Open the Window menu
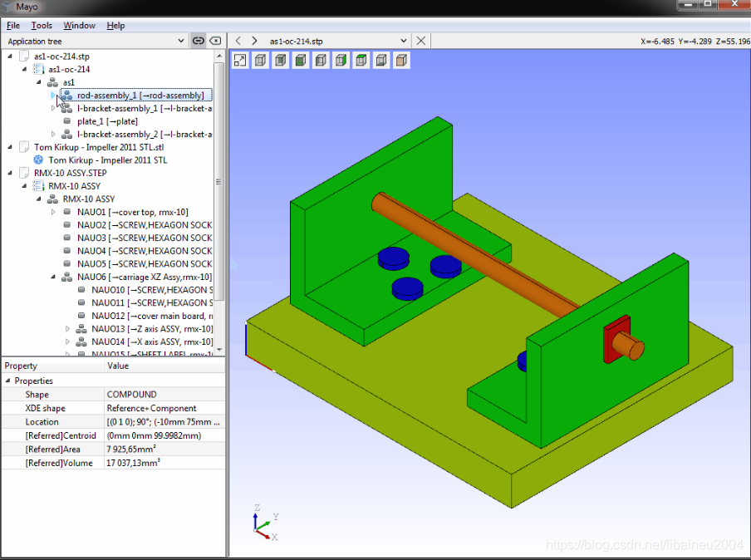 (79, 25)
